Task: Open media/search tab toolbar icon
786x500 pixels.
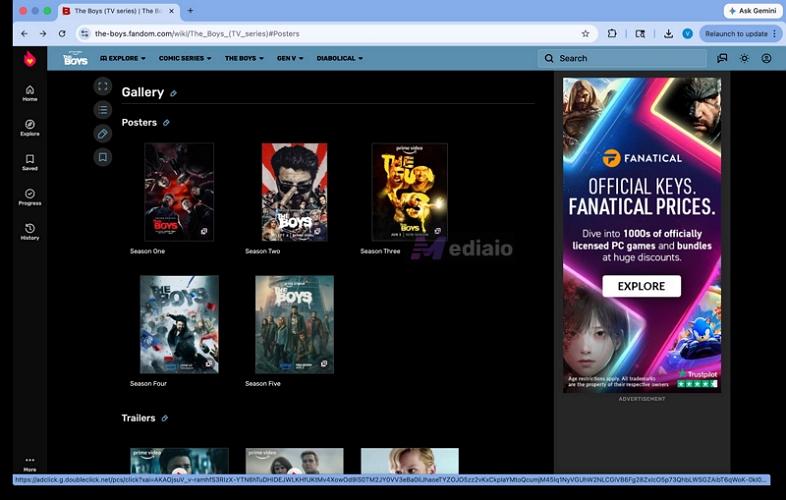Action: (640, 34)
